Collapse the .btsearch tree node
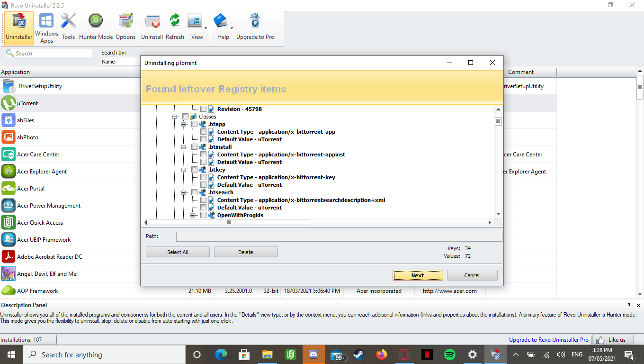 [x=184, y=192]
